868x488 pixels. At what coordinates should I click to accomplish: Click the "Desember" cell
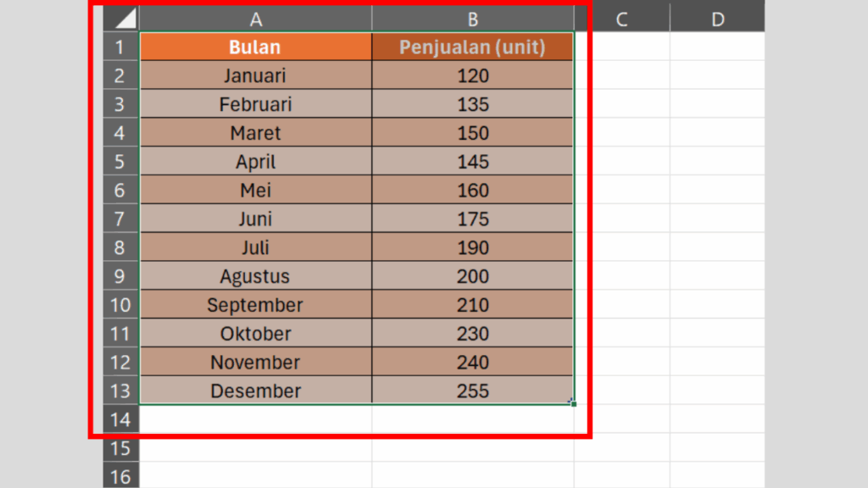(x=255, y=391)
